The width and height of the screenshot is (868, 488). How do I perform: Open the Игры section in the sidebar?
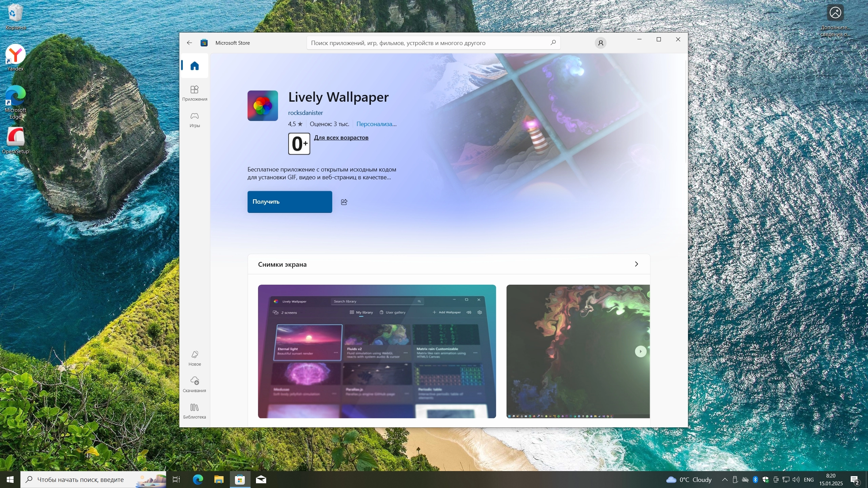click(x=195, y=120)
